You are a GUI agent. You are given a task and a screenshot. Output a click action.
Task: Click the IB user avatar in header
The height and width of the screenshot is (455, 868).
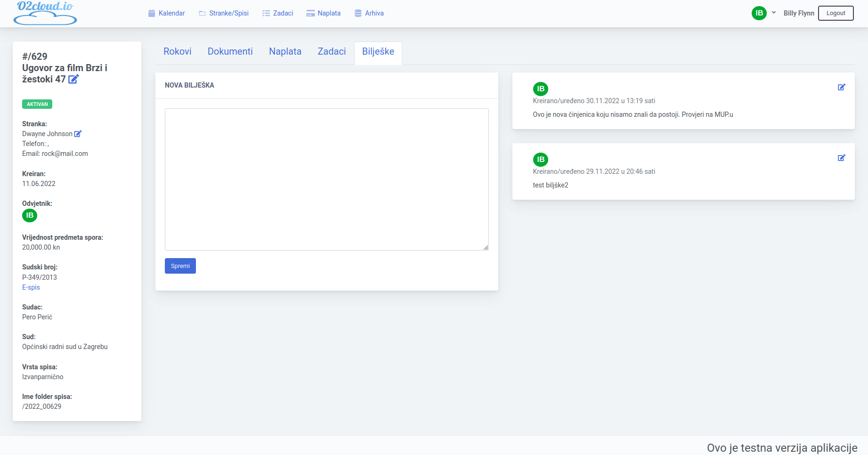[759, 13]
